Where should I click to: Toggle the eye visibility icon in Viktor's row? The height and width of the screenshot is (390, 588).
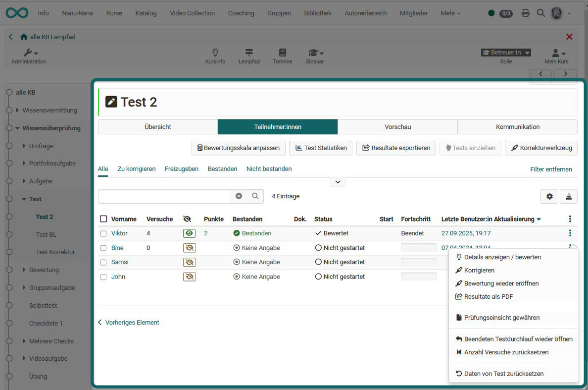click(x=189, y=233)
